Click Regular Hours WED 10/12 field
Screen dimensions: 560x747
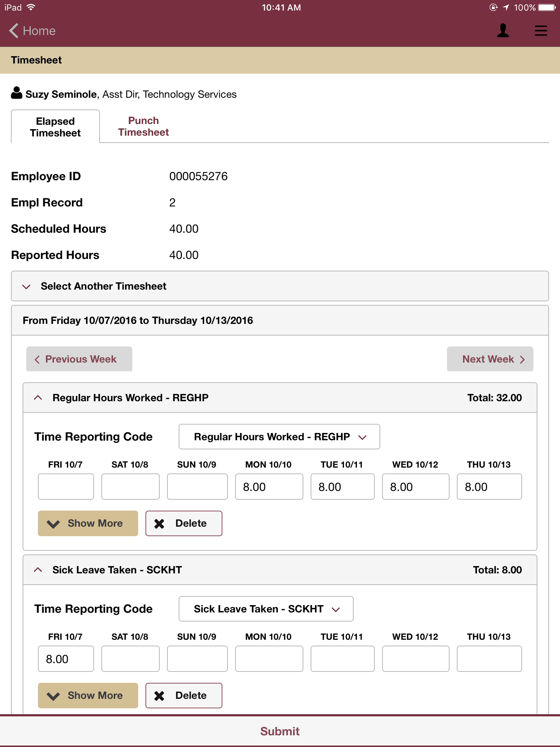[416, 487]
